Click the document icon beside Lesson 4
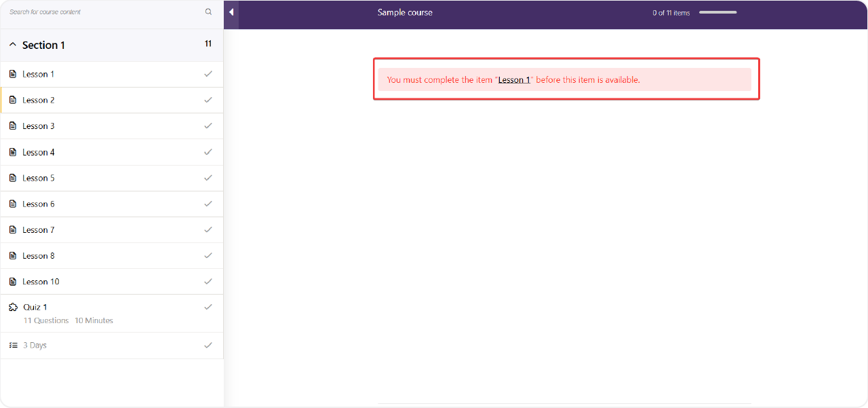 tap(13, 152)
